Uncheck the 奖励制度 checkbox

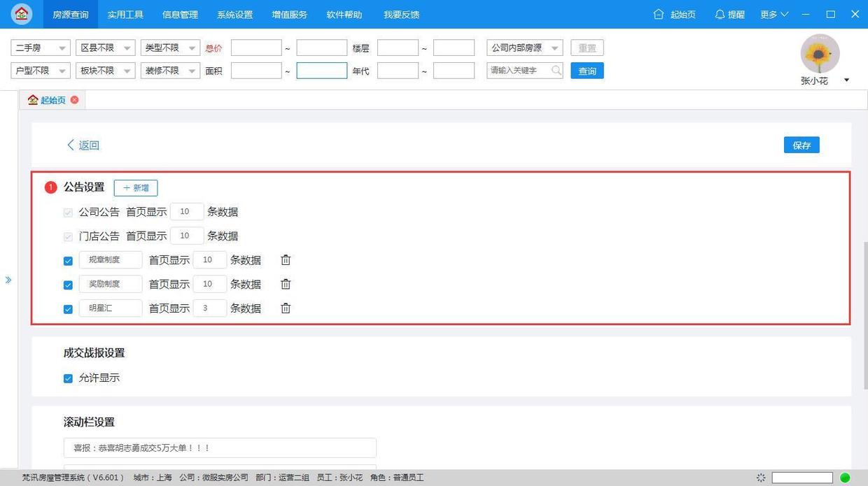click(68, 284)
